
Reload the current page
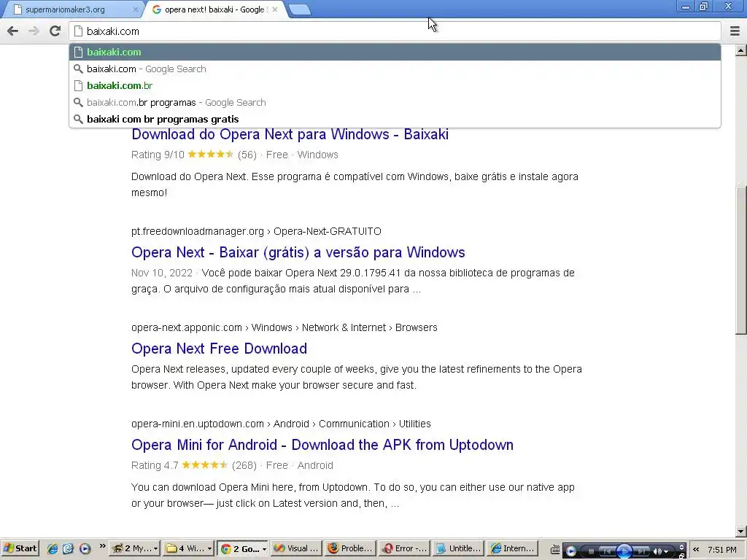pyautogui.click(x=55, y=31)
